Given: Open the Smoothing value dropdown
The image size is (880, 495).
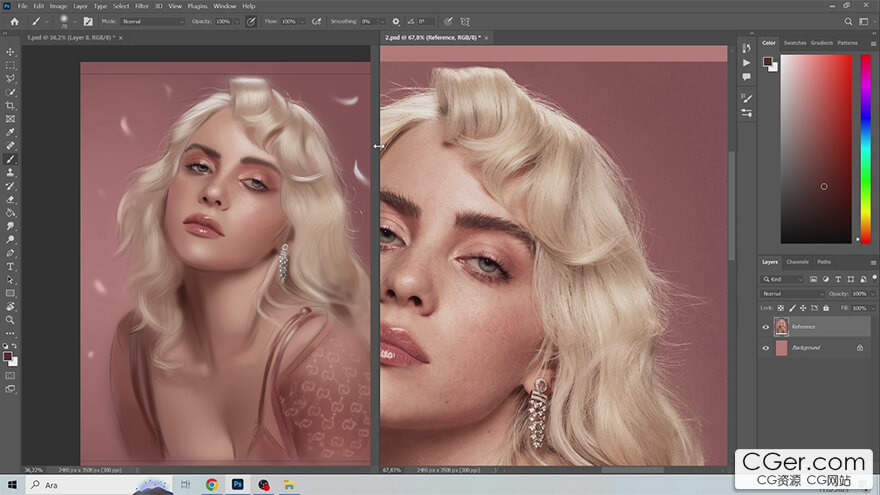Looking at the screenshot, I should 382,21.
